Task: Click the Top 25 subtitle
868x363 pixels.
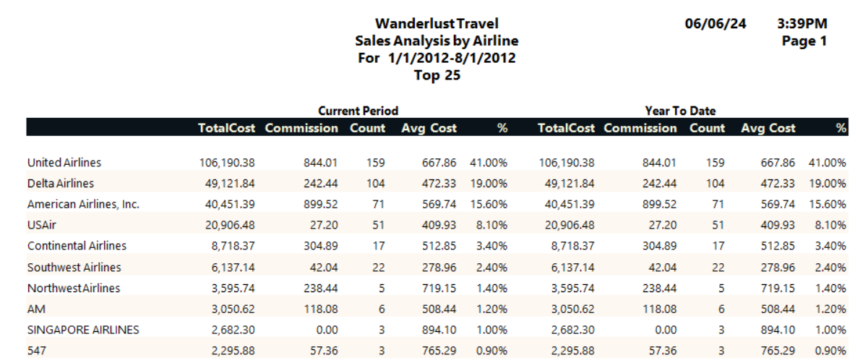Action: 437,74
